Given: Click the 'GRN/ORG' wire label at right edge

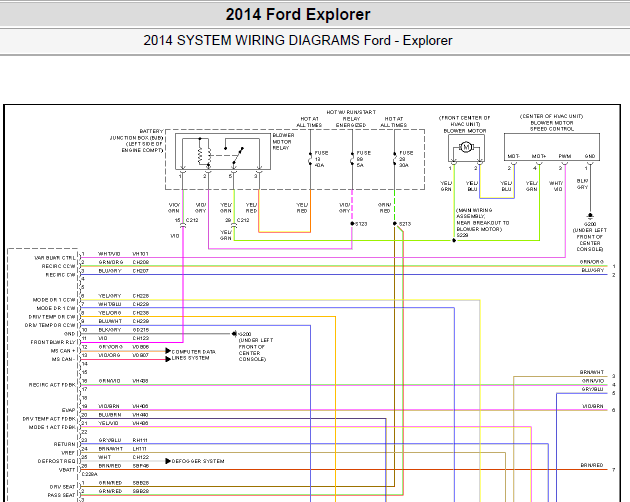Looking at the screenshot, I should pyautogui.click(x=592, y=262).
